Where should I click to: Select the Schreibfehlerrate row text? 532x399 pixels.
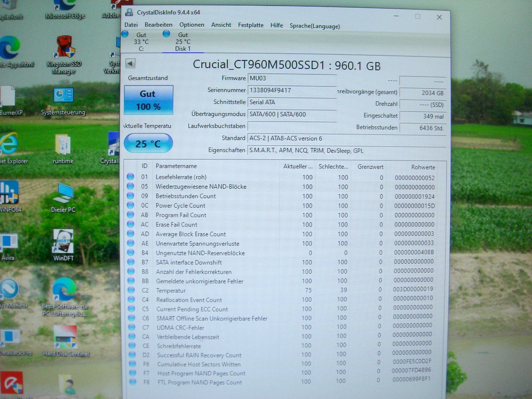[179, 346]
